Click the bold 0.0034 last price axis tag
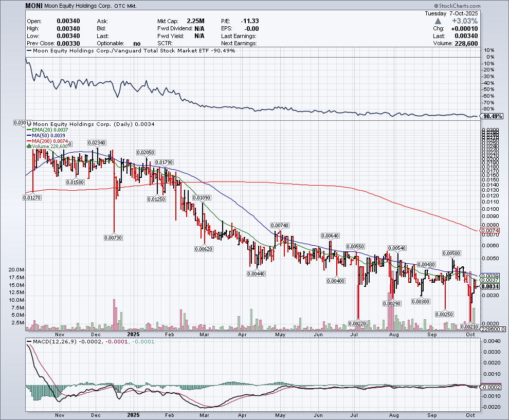This screenshot has height=420, width=509. click(x=490, y=286)
